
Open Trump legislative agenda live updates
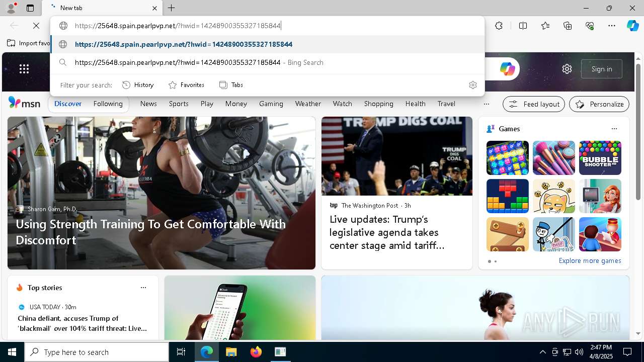click(387, 232)
